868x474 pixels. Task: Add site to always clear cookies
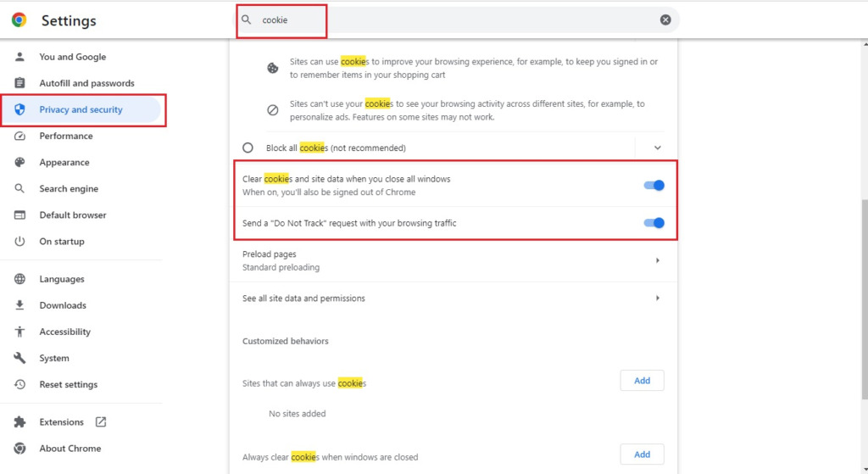tap(642, 454)
